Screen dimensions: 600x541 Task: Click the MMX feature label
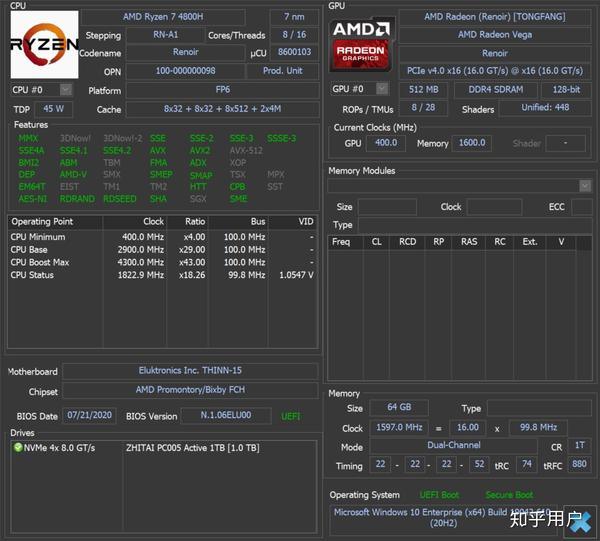28,139
